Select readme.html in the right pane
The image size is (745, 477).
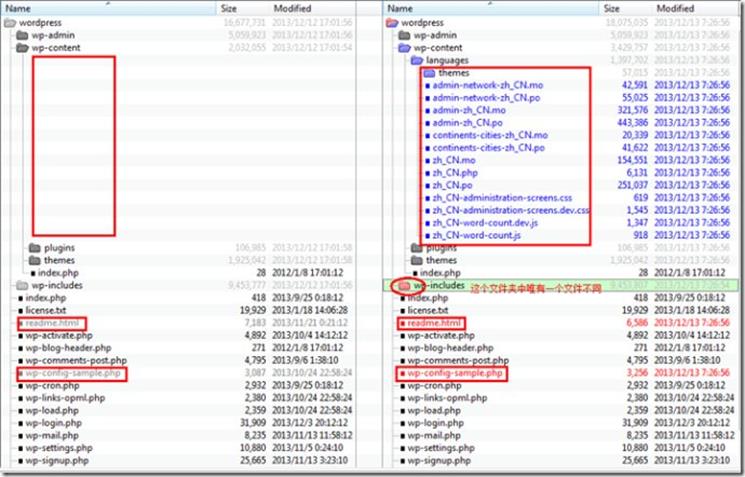pos(433,323)
